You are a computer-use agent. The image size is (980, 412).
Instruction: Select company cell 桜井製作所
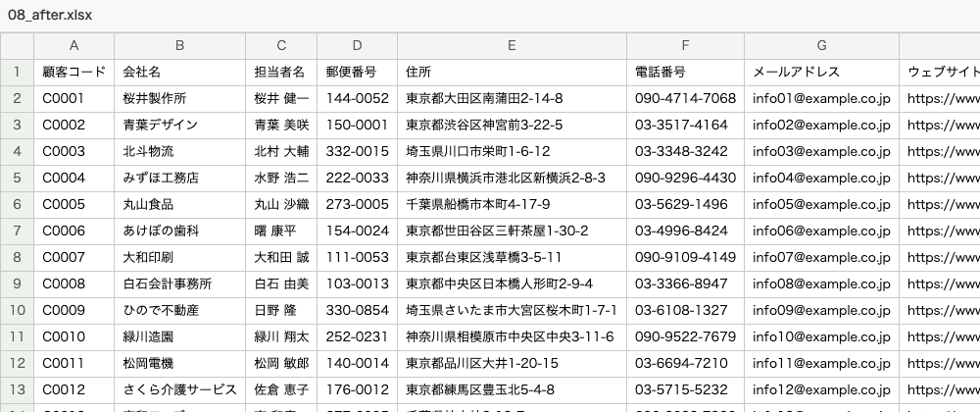coord(180,99)
